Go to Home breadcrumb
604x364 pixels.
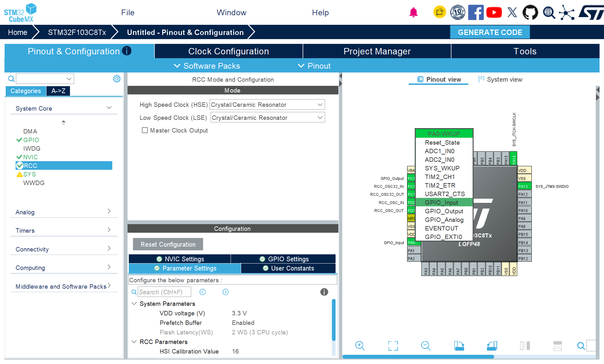(x=17, y=32)
